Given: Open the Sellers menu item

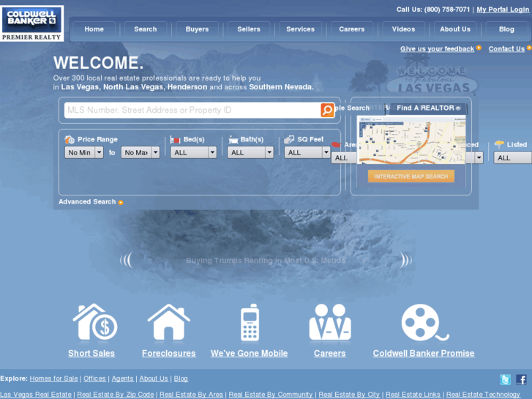Looking at the screenshot, I should [x=249, y=29].
